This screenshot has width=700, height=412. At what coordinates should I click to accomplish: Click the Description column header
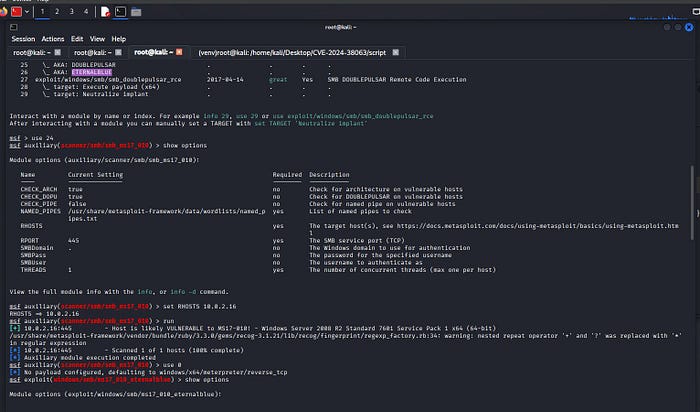(329, 175)
